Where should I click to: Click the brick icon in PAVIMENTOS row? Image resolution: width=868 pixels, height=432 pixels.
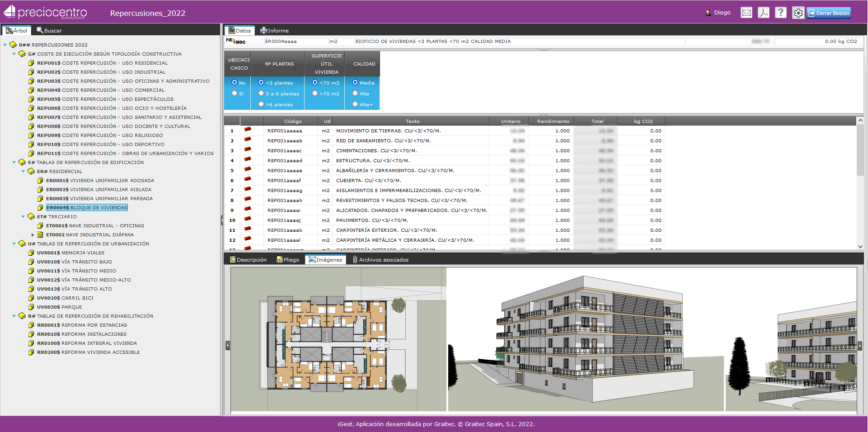coord(248,219)
